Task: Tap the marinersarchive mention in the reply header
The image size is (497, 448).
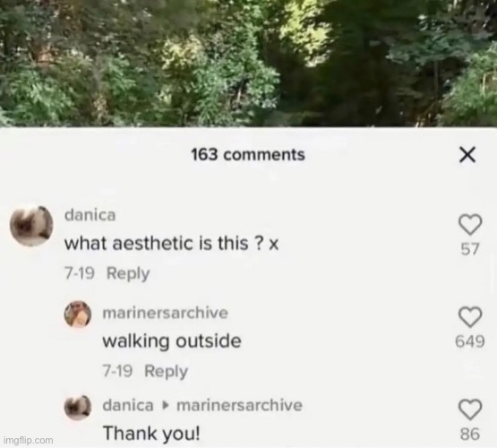Action: [x=239, y=406]
